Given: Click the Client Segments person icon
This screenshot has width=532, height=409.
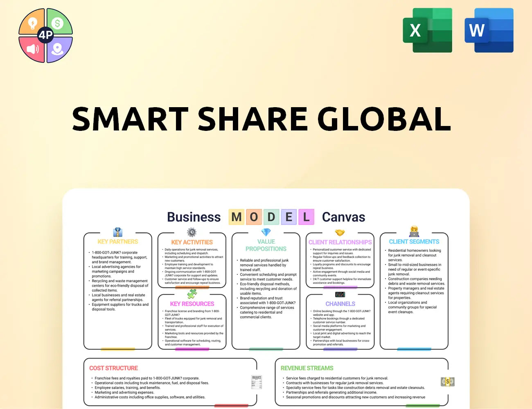Looking at the screenshot, I should 414,231.
